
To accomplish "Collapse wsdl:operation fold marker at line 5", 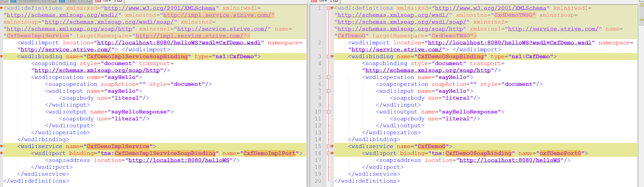I will tap(328, 77).
